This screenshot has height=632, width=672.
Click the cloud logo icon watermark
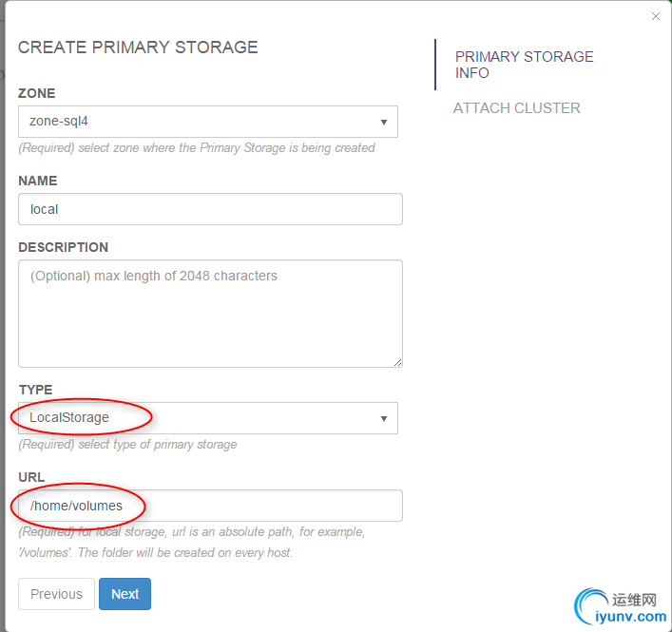click(592, 605)
